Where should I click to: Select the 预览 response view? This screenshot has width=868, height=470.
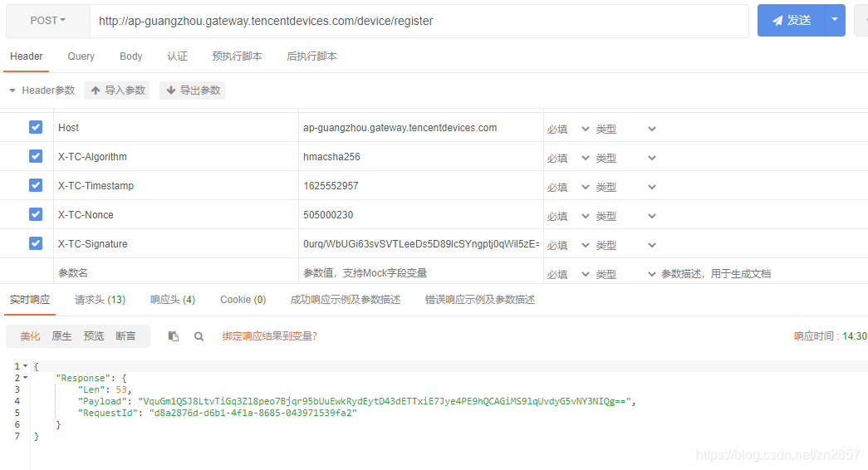point(94,336)
